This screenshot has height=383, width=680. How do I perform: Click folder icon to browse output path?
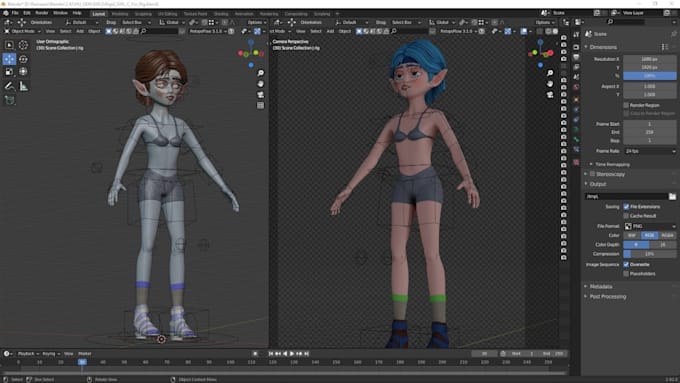click(672, 196)
